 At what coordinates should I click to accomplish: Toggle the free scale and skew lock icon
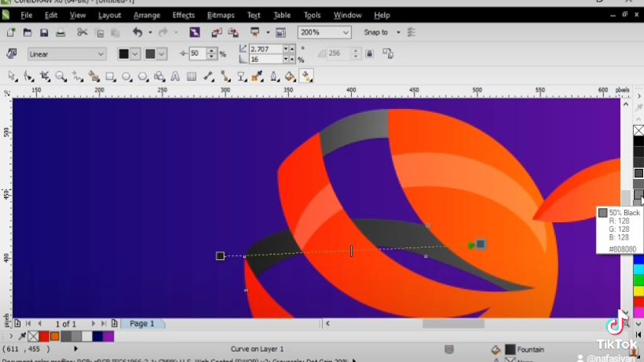coord(369,53)
